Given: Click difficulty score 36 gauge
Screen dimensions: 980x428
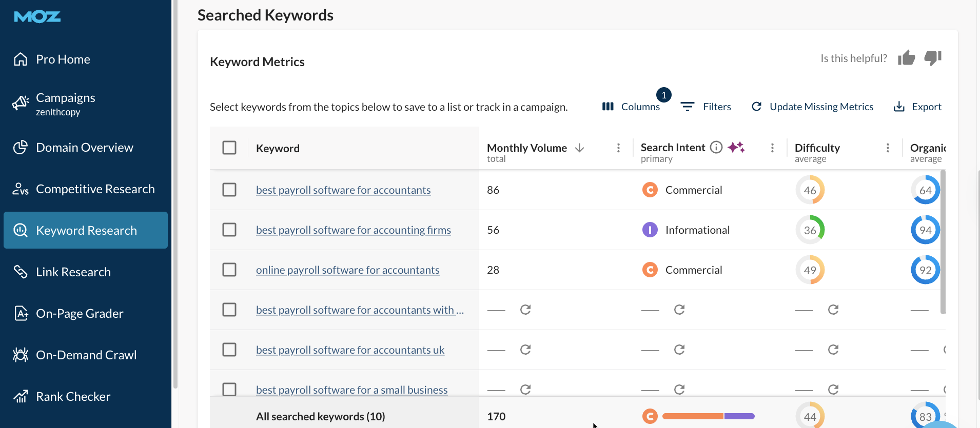Looking at the screenshot, I should coord(810,230).
